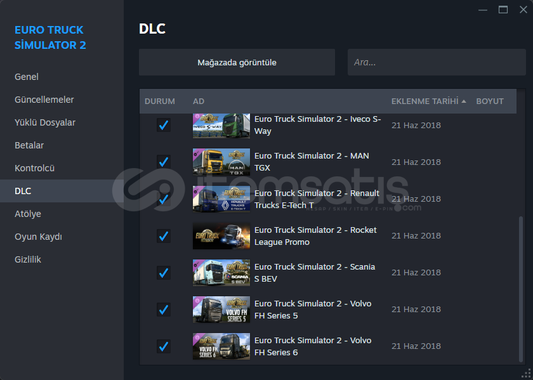
Task: Click the resize grip icon in window corner
Action: coord(526,373)
